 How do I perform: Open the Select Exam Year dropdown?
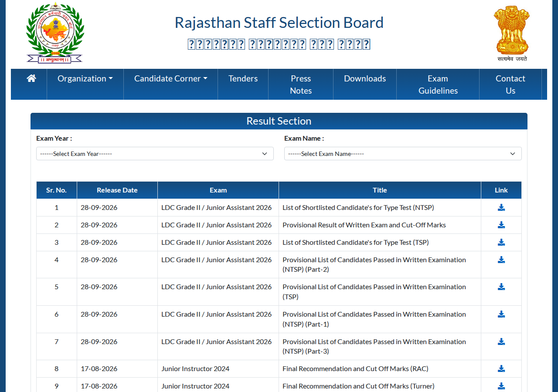(x=155, y=154)
